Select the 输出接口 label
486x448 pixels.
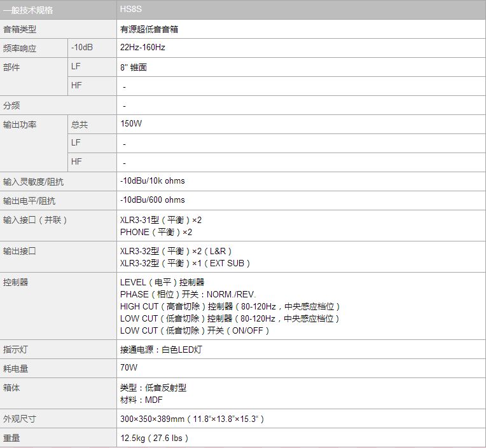click(20, 251)
